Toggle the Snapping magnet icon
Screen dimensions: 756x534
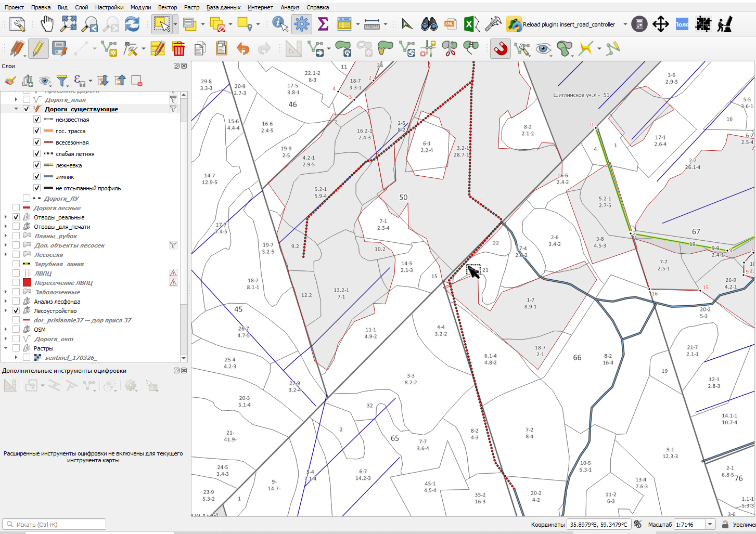(500, 48)
